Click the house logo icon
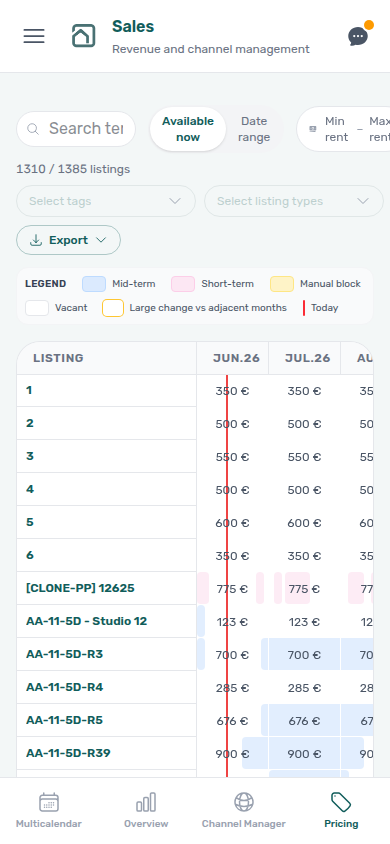 pos(83,36)
